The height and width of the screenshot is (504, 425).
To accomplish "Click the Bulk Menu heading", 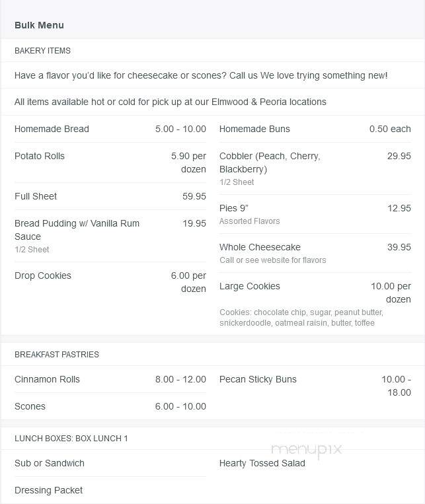I will pyautogui.click(x=39, y=25).
